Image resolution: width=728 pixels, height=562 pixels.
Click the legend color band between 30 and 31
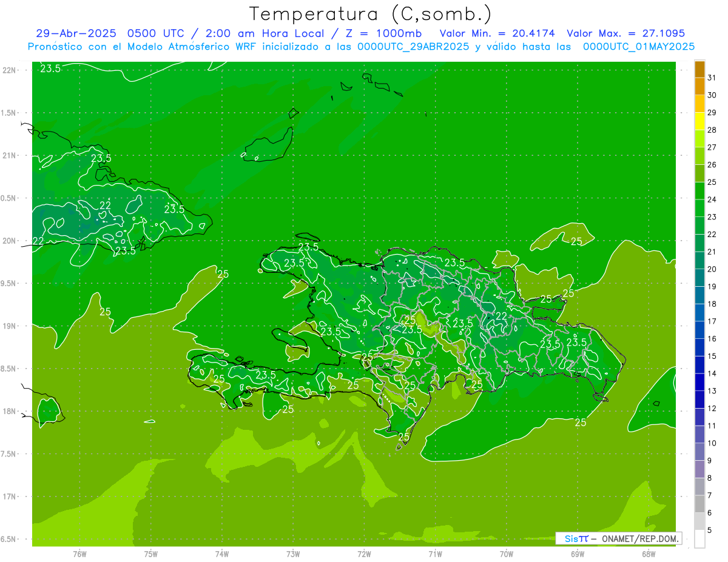699,87
